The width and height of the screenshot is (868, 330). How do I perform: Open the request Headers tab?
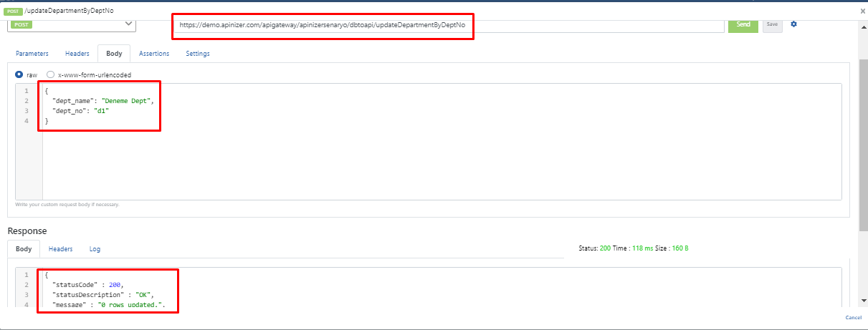(77, 54)
